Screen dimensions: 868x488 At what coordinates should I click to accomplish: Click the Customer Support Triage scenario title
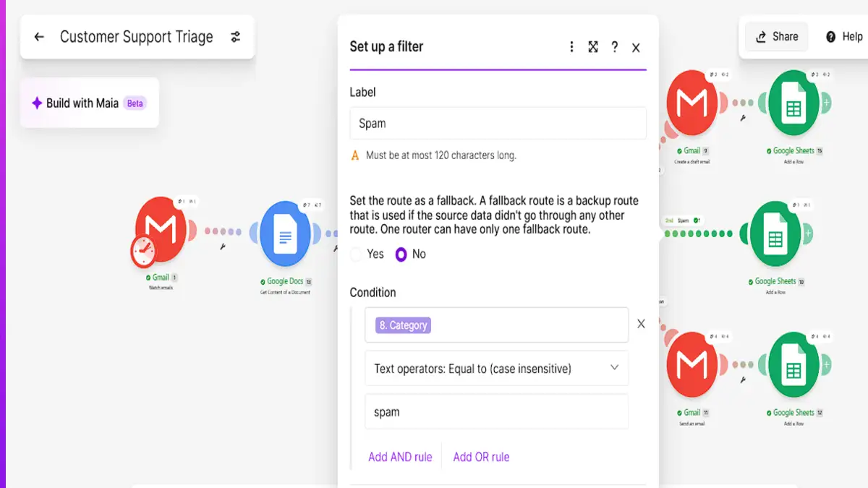click(137, 37)
